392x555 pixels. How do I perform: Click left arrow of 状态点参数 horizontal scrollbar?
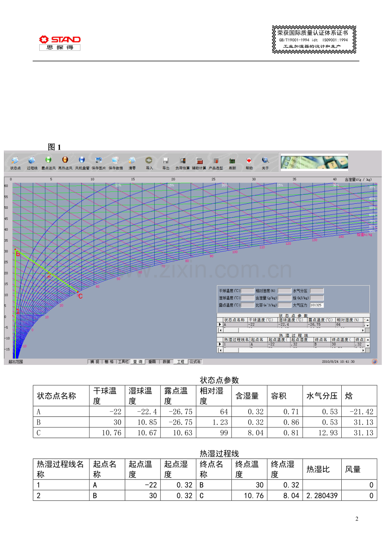point(220,330)
